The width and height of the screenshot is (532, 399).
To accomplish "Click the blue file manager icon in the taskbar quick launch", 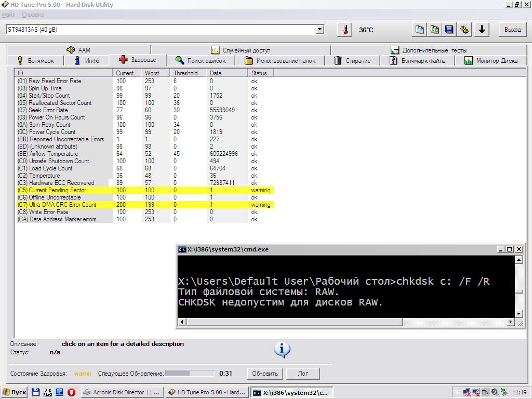I will tap(59, 392).
